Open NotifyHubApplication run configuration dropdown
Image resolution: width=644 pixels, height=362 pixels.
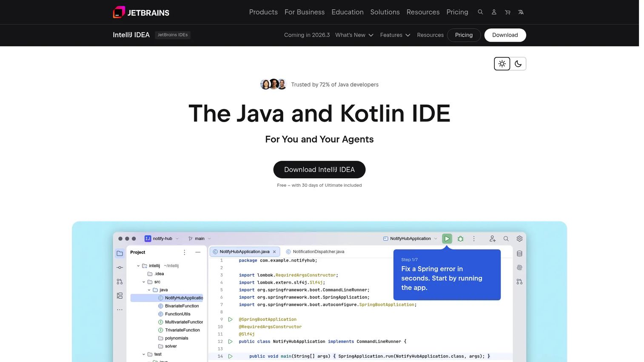(x=410, y=239)
